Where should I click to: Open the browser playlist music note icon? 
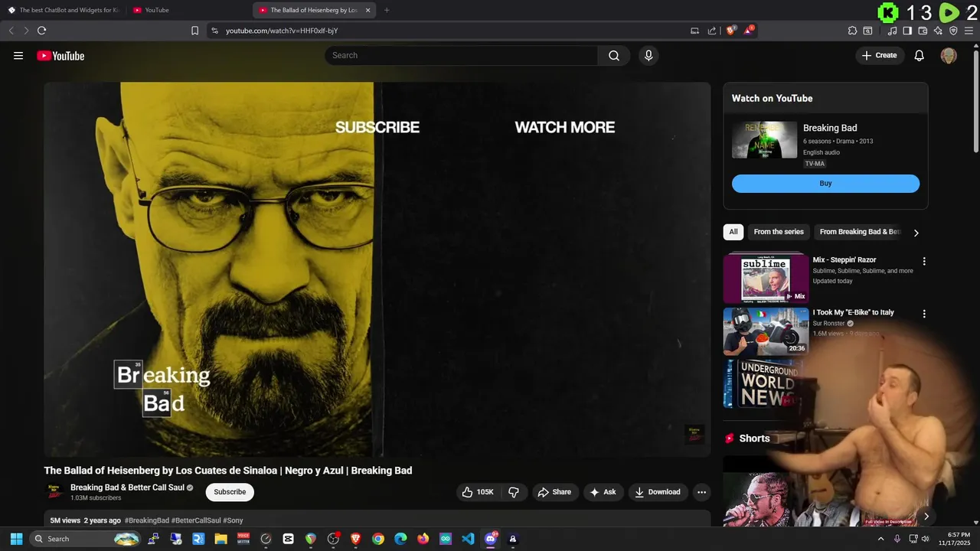[892, 31]
